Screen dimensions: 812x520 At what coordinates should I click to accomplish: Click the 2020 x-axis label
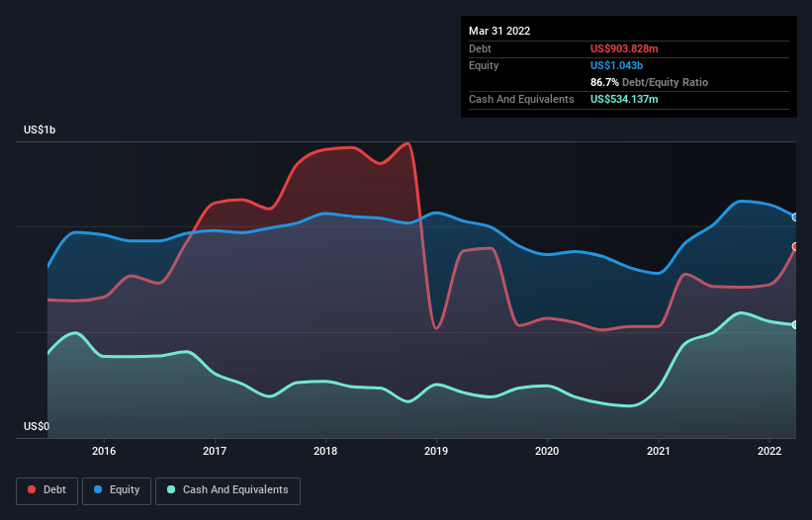(547, 451)
